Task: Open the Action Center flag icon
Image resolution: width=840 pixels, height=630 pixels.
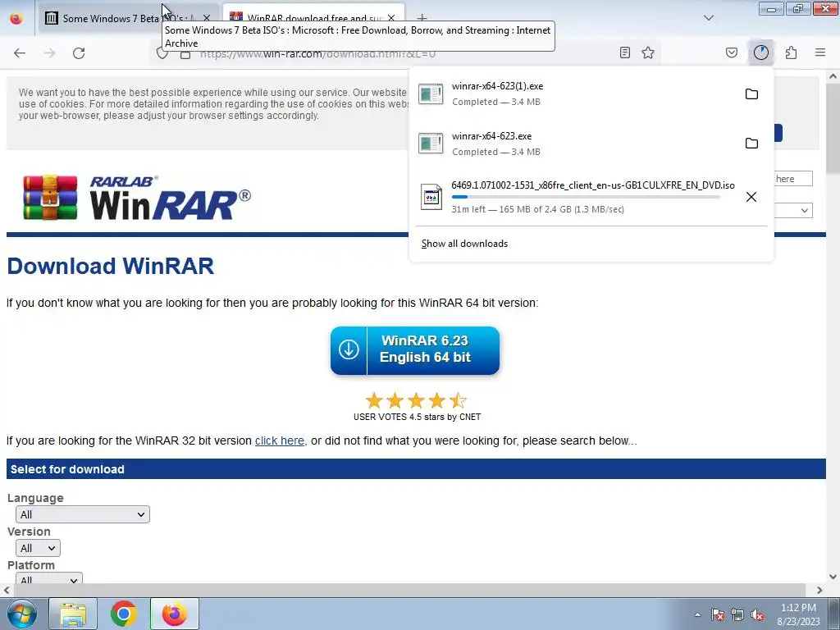Action: (717, 614)
